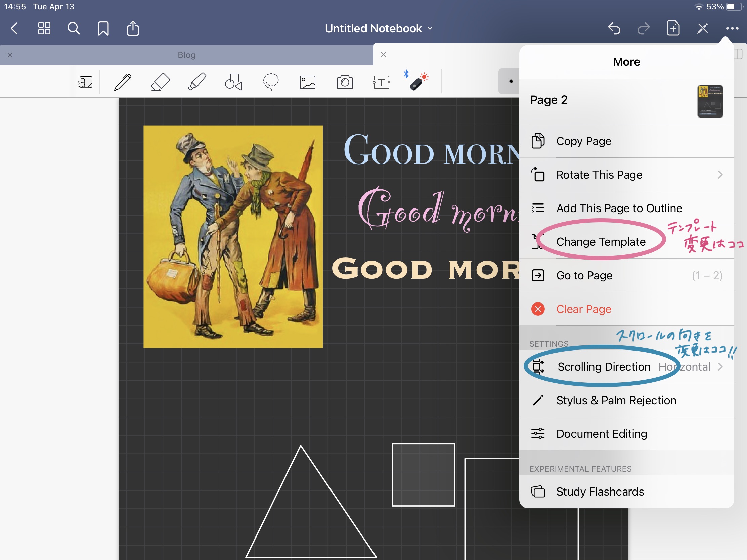Select the Highlighter tool
The height and width of the screenshot is (560, 747).
(x=196, y=82)
